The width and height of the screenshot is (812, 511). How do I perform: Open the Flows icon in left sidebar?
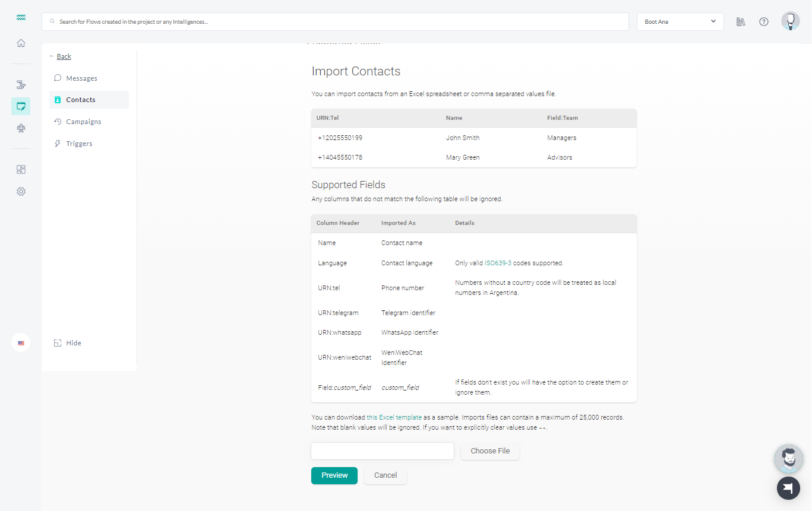point(21,84)
